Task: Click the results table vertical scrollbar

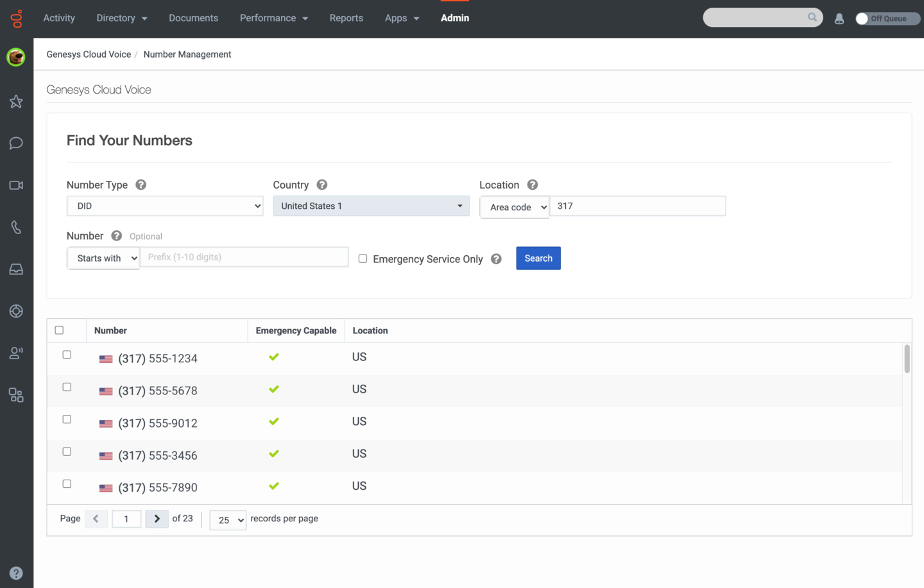Action: point(907,359)
